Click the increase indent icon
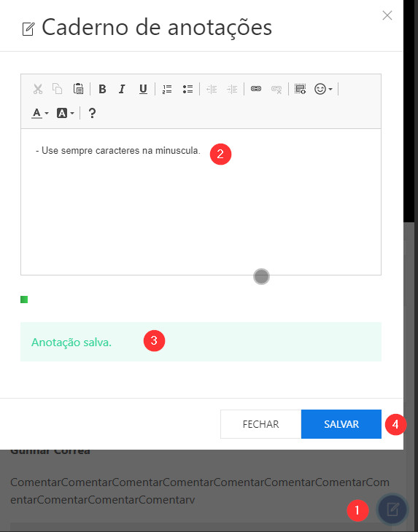418x532 pixels. point(232,89)
